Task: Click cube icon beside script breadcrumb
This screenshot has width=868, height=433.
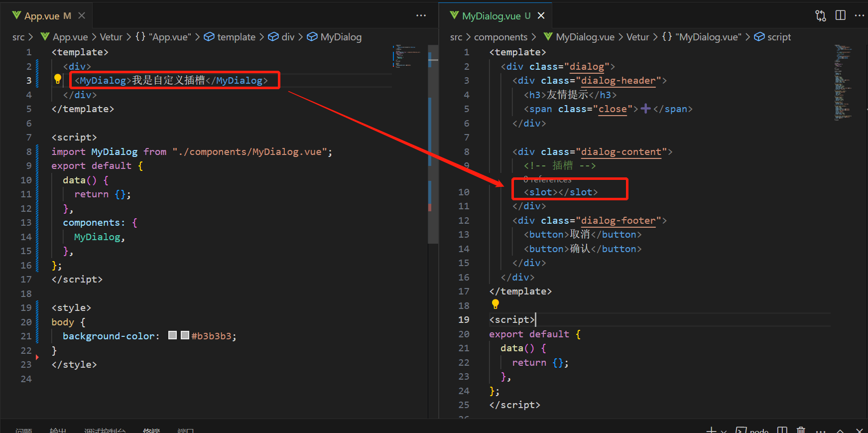Action: coord(759,37)
